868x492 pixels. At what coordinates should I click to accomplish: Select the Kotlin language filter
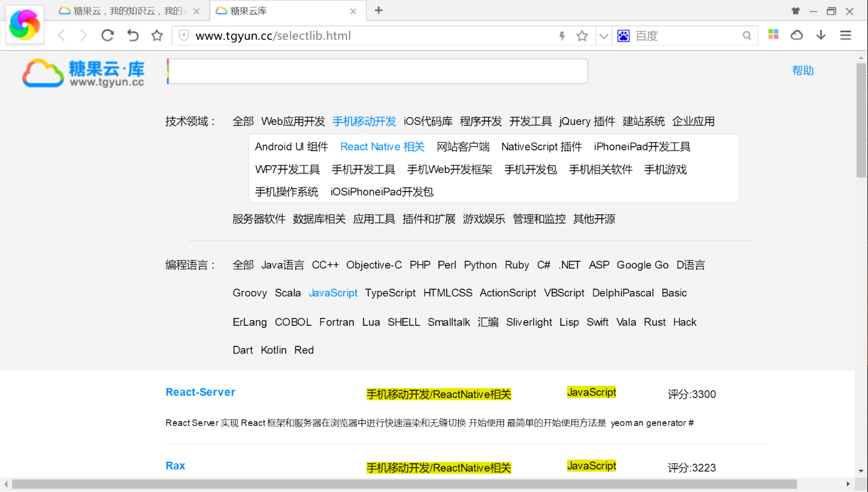[x=274, y=350]
